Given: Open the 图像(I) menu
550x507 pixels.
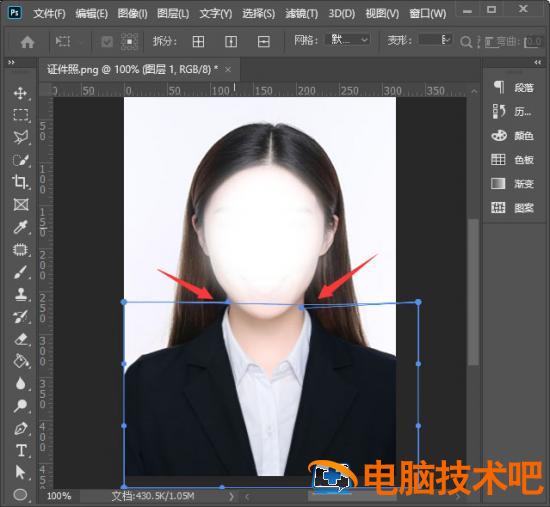Looking at the screenshot, I should tap(132, 14).
